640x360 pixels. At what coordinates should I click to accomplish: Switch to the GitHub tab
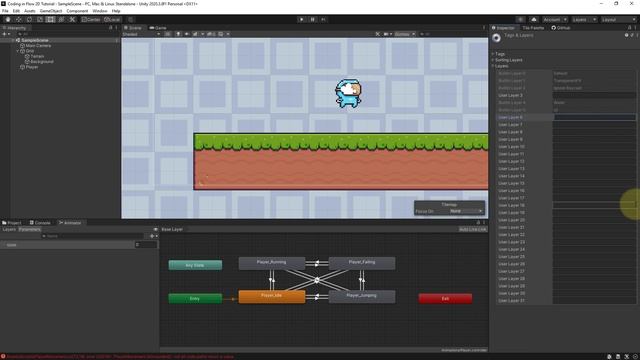click(x=561, y=28)
